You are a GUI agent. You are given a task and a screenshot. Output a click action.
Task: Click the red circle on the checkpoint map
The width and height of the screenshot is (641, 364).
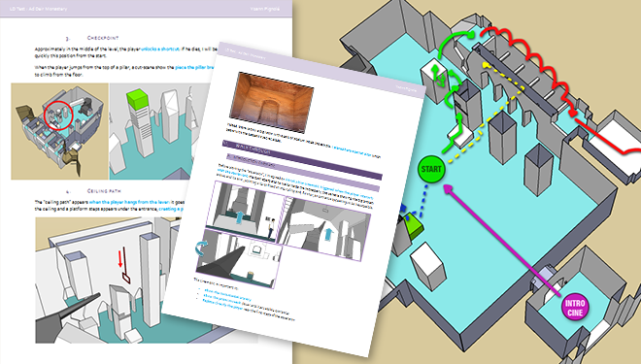click(58, 115)
